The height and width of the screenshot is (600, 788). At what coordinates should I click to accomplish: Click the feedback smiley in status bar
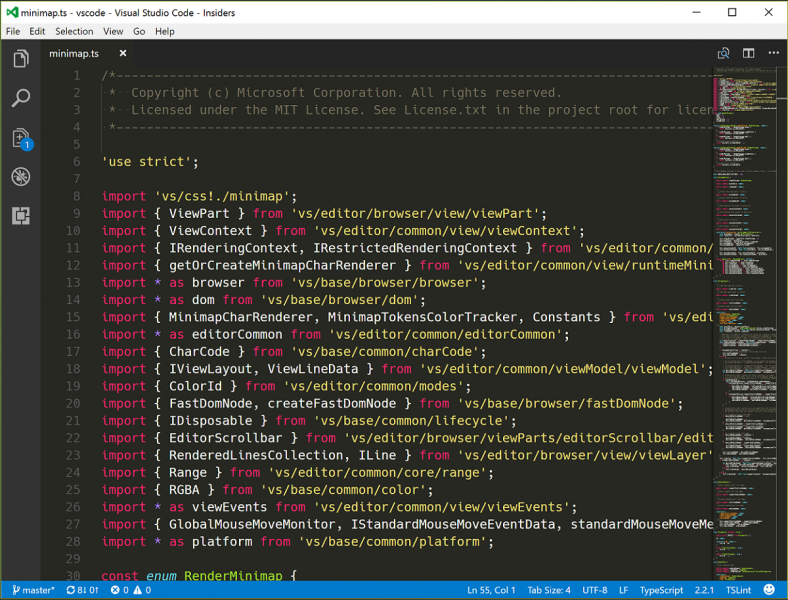pyautogui.click(x=770, y=591)
